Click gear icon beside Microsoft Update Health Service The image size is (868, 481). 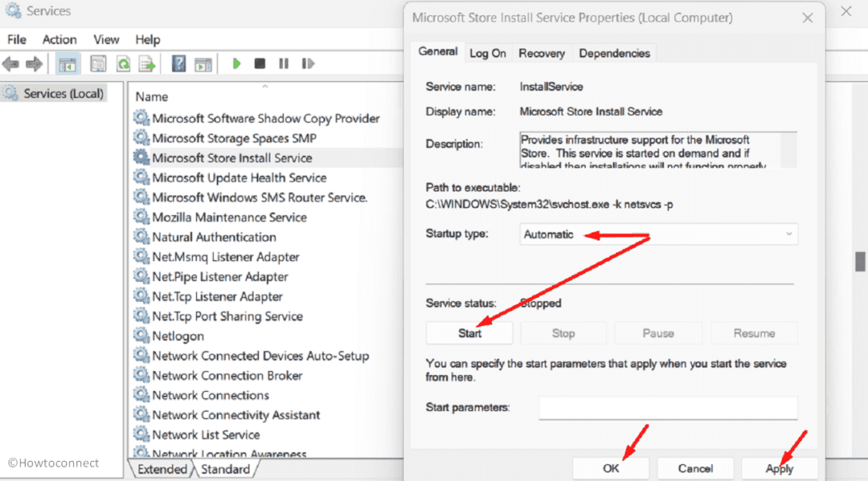pyautogui.click(x=141, y=178)
